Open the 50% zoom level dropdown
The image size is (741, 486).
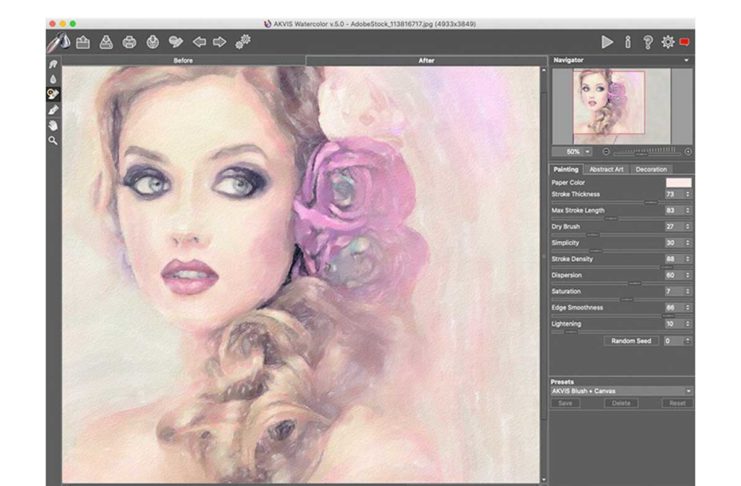pos(575,151)
